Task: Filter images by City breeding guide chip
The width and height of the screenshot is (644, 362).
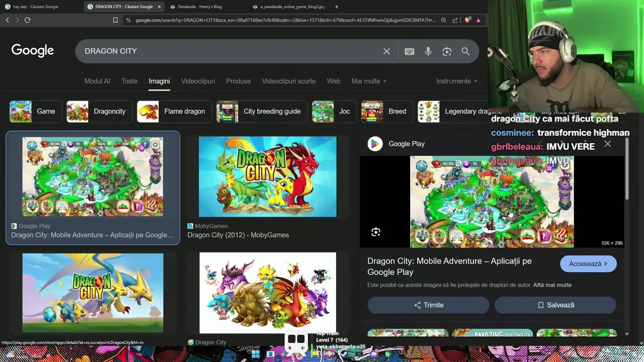Action: tap(262, 112)
